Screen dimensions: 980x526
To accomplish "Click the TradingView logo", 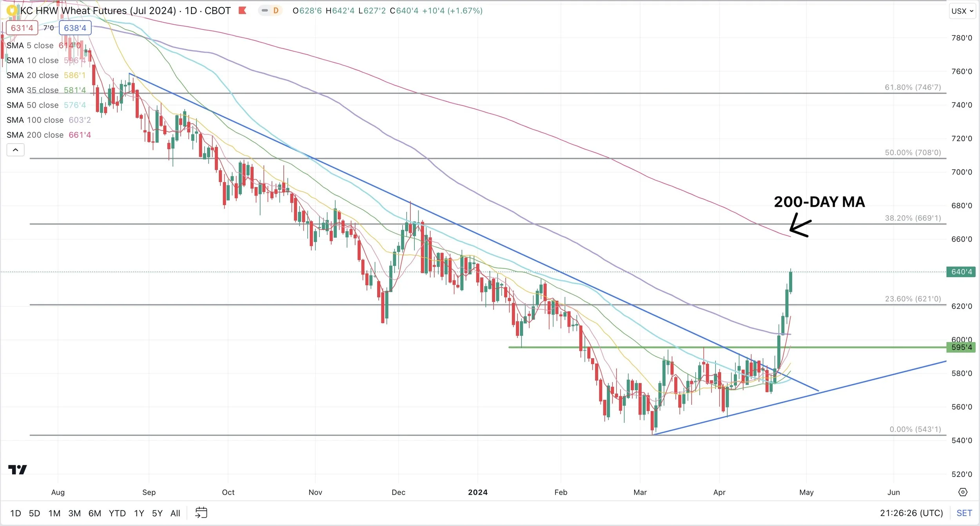I will [x=18, y=470].
